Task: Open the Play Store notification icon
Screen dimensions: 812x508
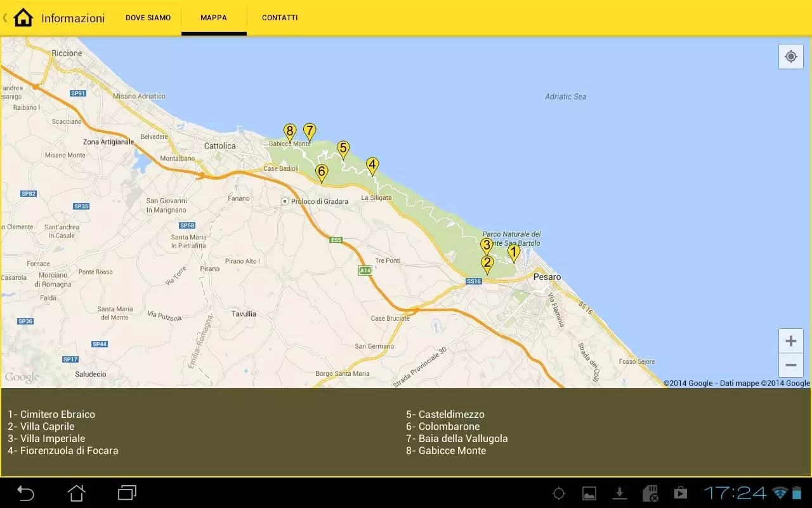Action: 681,493
